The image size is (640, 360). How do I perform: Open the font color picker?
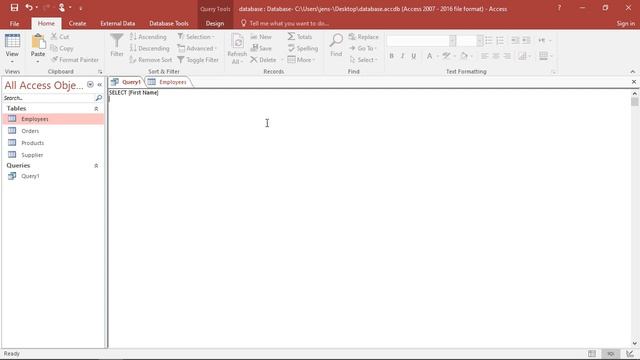[x=432, y=56]
